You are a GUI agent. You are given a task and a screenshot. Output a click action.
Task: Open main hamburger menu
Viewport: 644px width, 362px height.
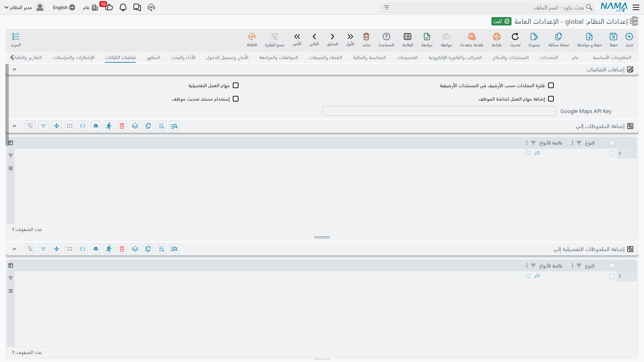636,7
